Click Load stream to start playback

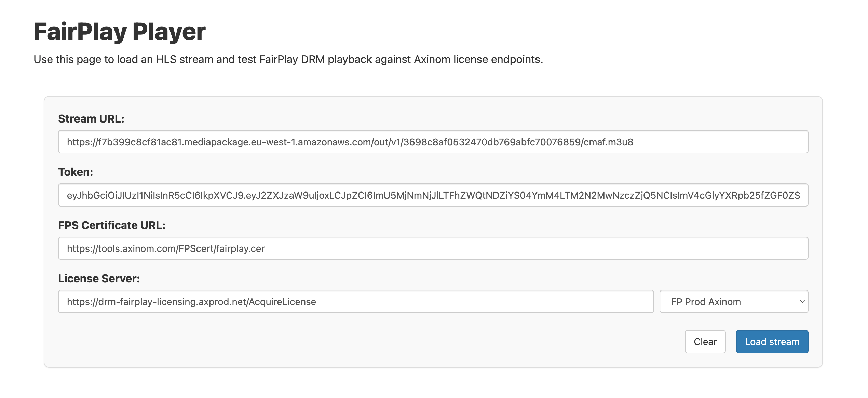tap(772, 341)
